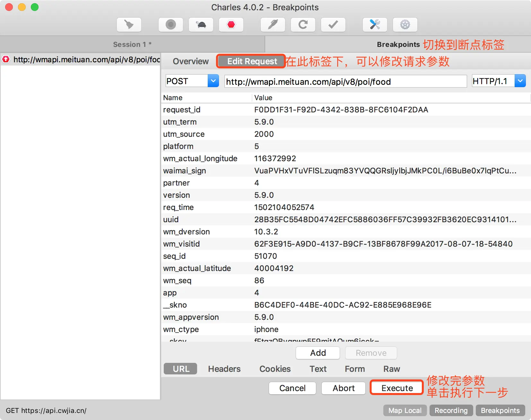
Task: Select the utm_term parameter name
Action: 180,122
